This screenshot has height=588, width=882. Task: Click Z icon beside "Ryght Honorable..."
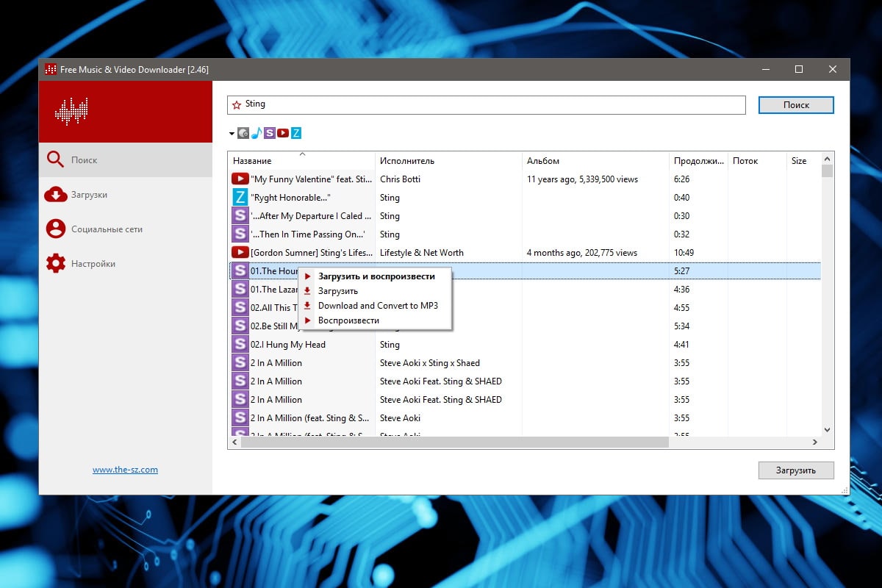coord(240,197)
